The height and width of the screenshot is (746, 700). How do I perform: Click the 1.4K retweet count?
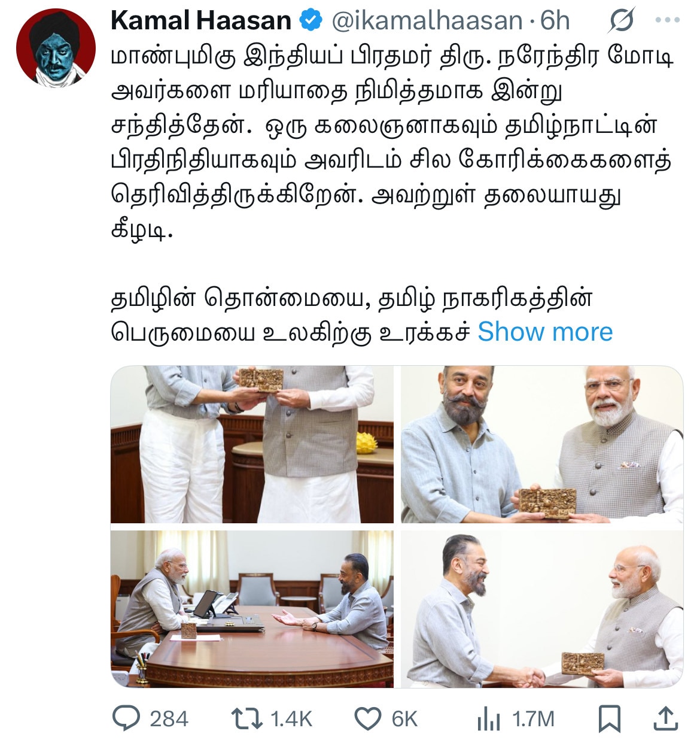point(291,719)
